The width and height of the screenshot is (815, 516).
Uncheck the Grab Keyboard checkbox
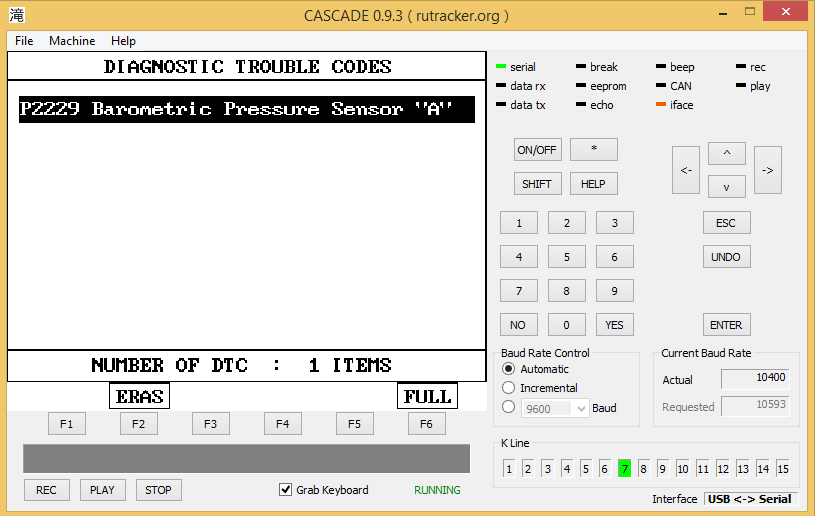pyautogui.click(x=286, y=490)
